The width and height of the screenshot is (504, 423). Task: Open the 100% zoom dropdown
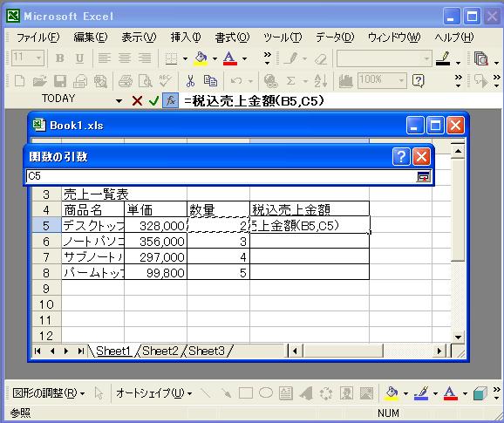pyautogui.click(x=401, y=81)
